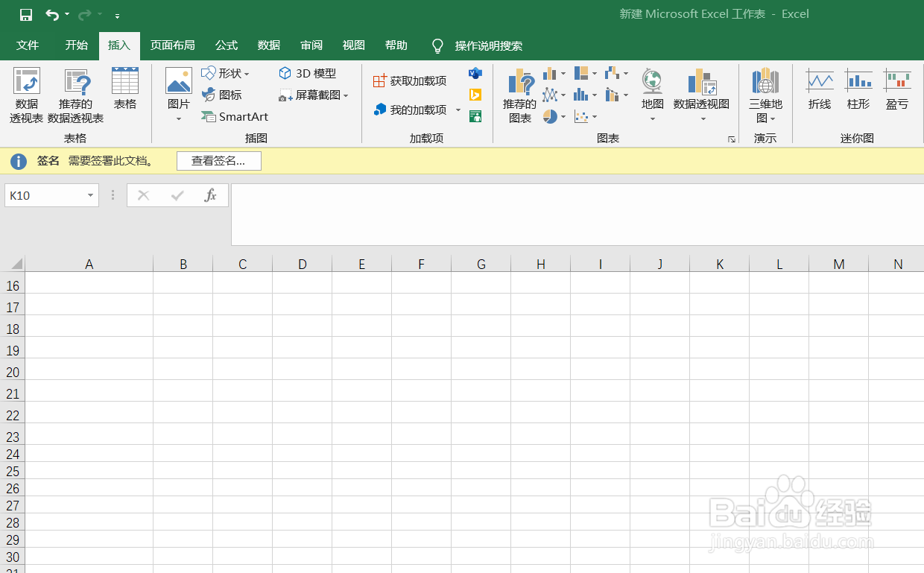The width and height of the screenshot is (924, 573).
Task: Select column K header
Action: click(x=720, y=264)
